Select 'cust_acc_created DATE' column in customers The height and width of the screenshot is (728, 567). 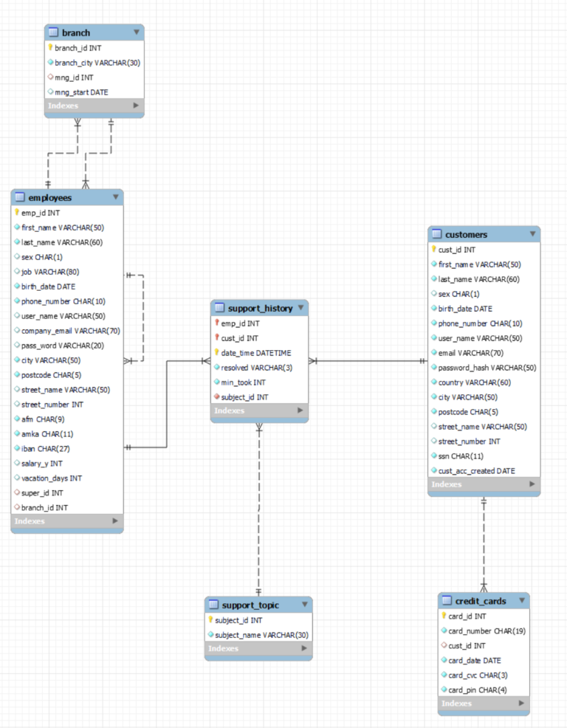click(x=484, y=470)
